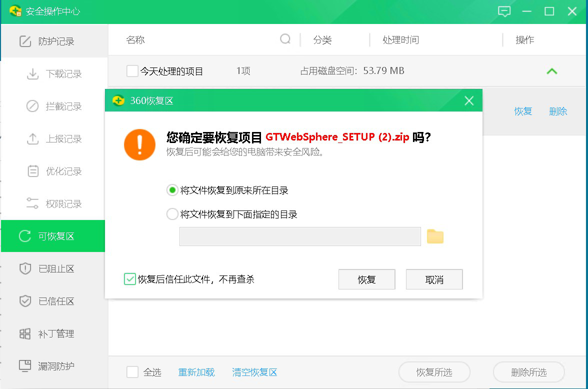Close the 360恢复区 dialog
This screenshot has height=389, width=588.
(x=469, y=100)
